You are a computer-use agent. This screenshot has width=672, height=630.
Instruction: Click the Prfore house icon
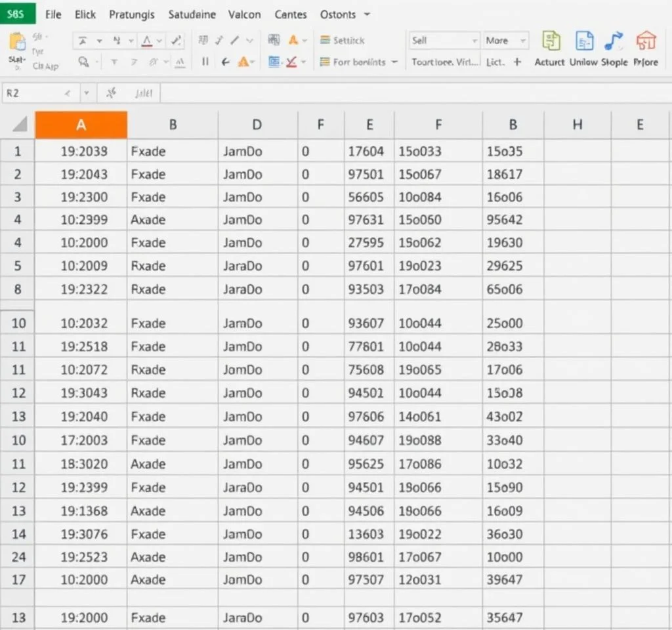point(646,42)
